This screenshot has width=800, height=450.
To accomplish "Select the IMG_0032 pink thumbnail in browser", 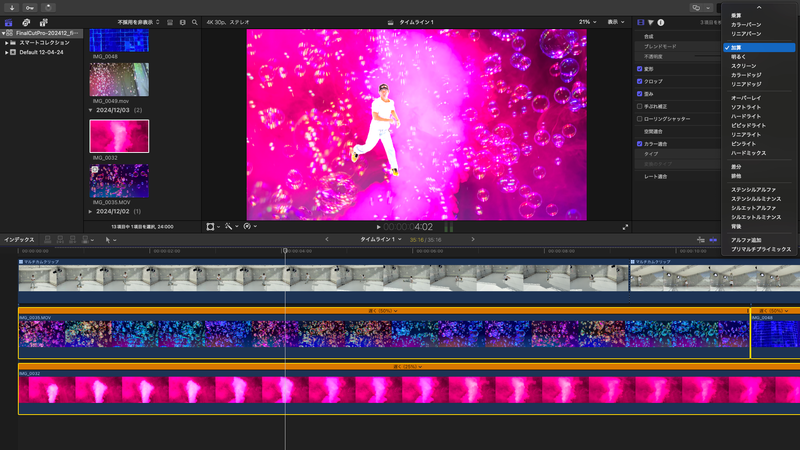I will point(119,136).
